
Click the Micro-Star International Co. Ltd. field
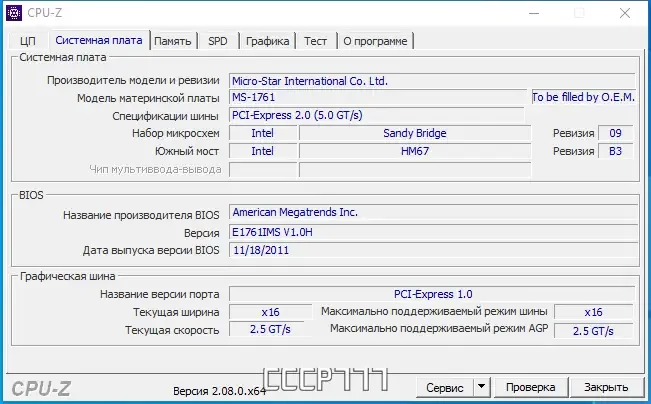pyautogui.click(x=432, y=81)
